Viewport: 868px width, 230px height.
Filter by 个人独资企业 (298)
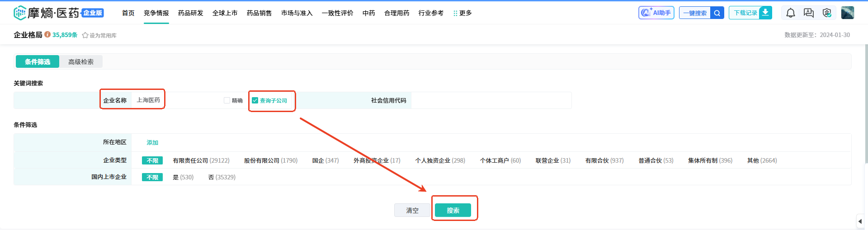click(440, 160)
